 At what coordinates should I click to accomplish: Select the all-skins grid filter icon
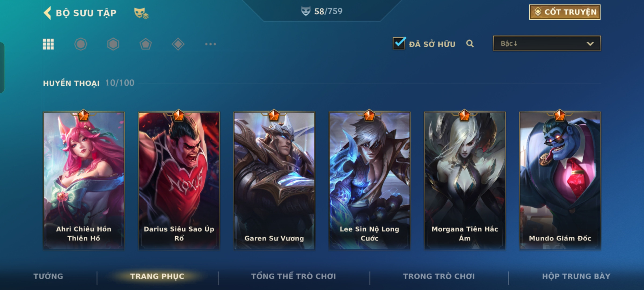tap(48, 44)
